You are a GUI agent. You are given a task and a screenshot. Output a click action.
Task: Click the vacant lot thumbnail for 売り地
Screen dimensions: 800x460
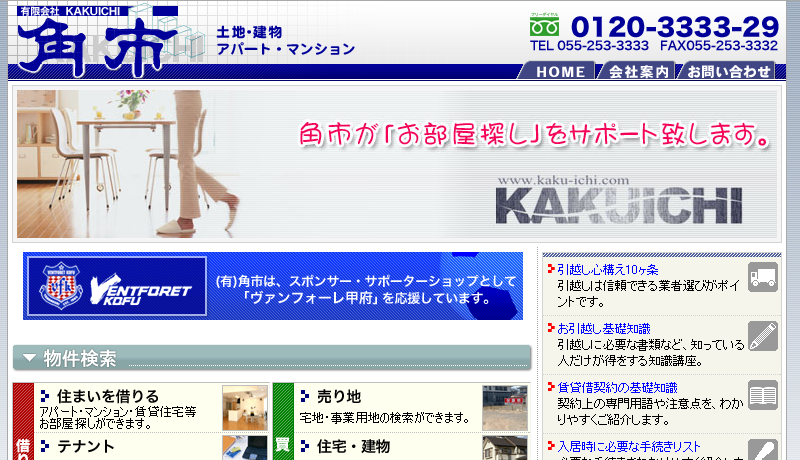505,408
